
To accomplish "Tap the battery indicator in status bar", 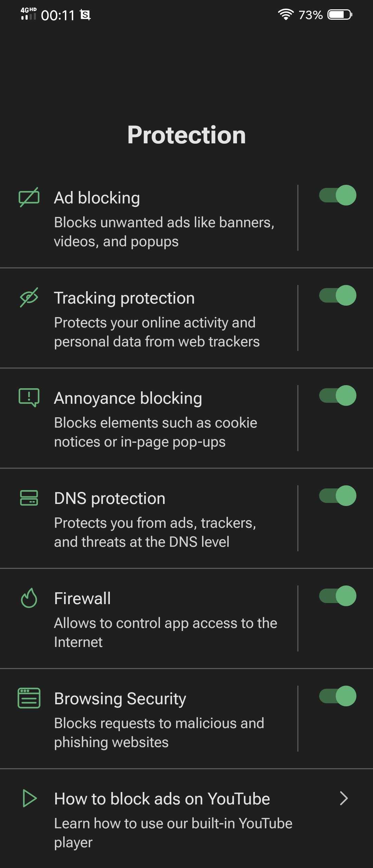I will [x=340, y=15].
